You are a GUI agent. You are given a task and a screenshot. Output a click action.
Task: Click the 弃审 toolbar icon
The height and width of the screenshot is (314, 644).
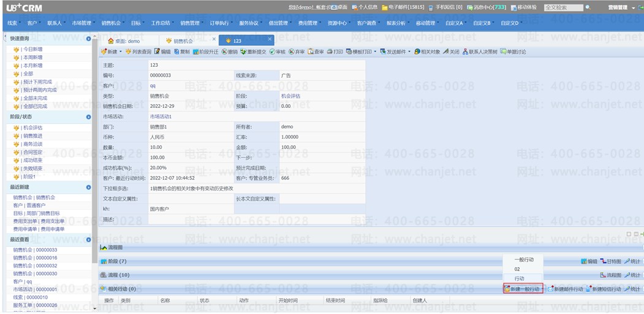pyautogui.click(x=297, y=52)
